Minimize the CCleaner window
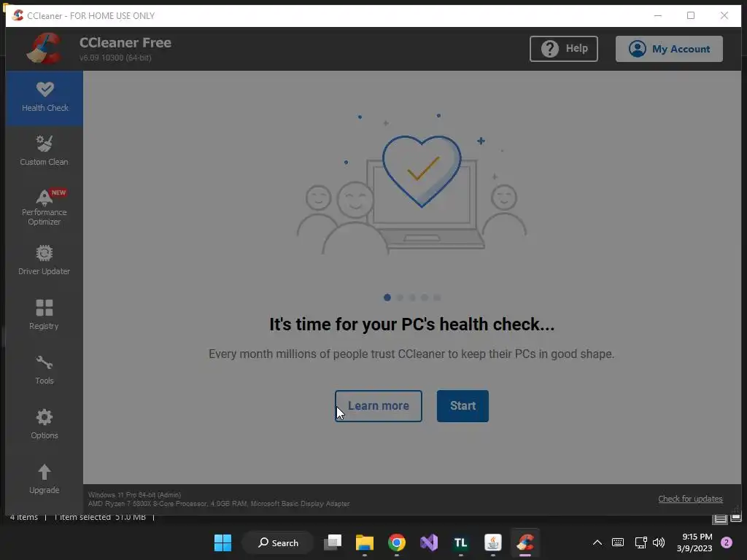 point(658,16)
